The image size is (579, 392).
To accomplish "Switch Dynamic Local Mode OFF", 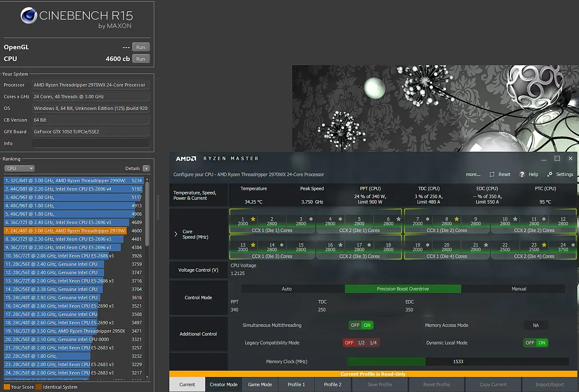I will point(530,343).
